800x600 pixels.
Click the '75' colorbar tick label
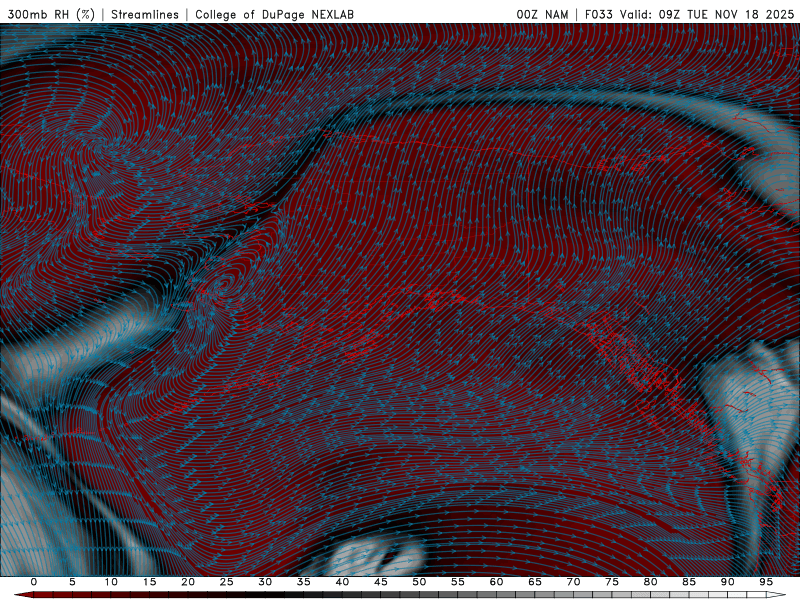(x=612, y=582)
